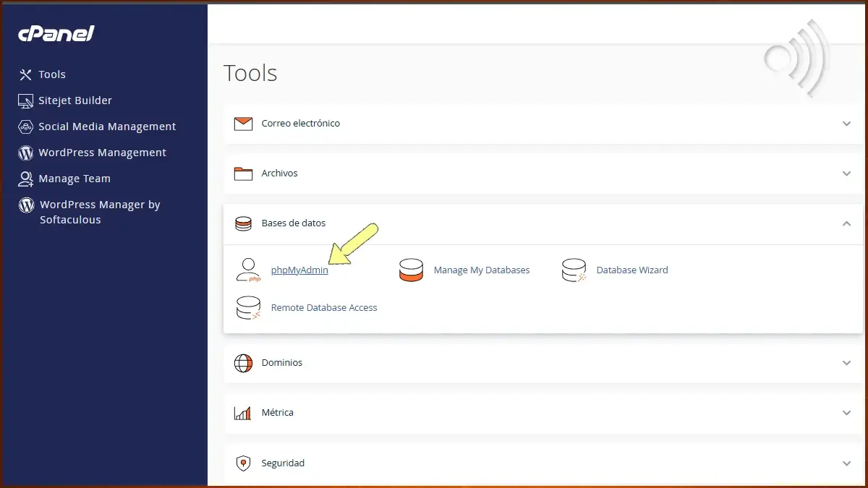Click the Dominios globe icon
Screen dimensions: 868x488
243,362
